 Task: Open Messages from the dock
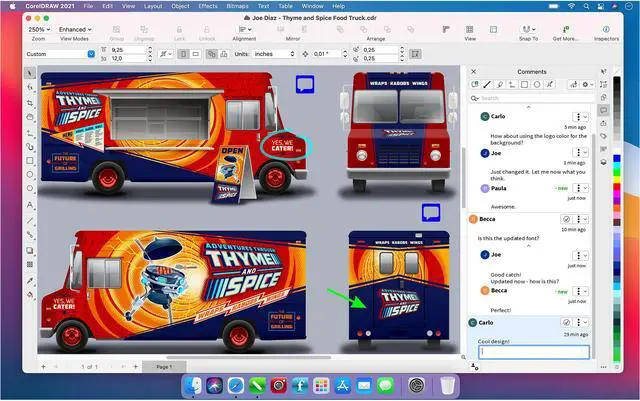coord(385,385)
